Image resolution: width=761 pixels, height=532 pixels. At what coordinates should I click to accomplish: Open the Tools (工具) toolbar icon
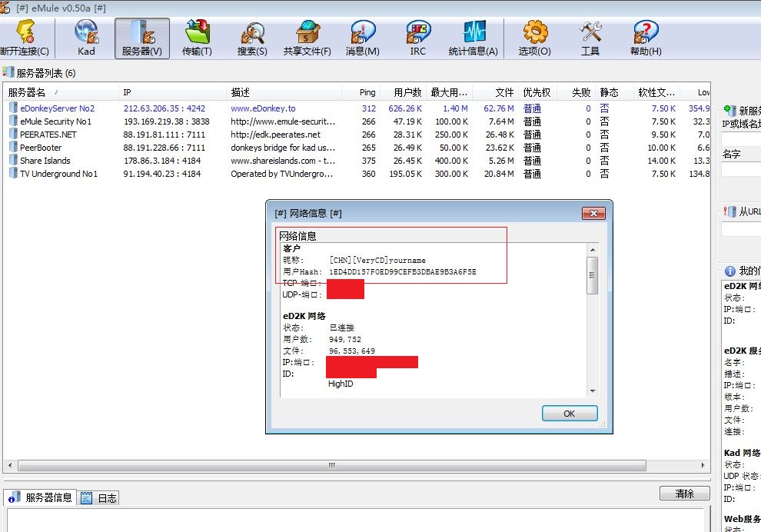coord(590,38)
